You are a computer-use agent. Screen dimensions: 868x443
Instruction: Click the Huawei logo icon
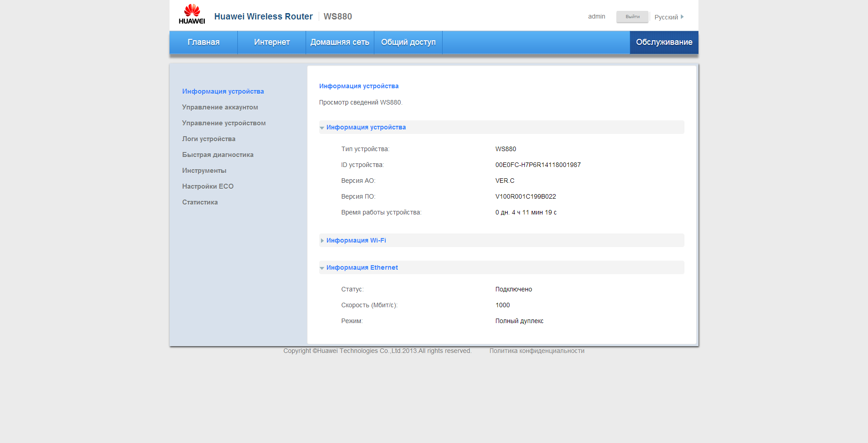[192, 14]
